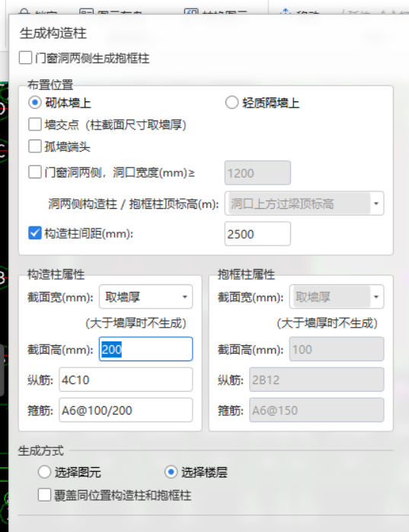The height and width of the screenshot is (532, 409).
Task: Enable 门窗洞两侧 洞口宽度 checkbox
Action: click(35, 172)
